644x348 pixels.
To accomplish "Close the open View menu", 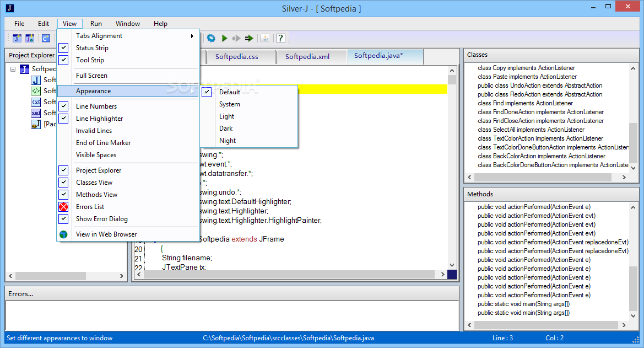I will click(x=70, y=24).
